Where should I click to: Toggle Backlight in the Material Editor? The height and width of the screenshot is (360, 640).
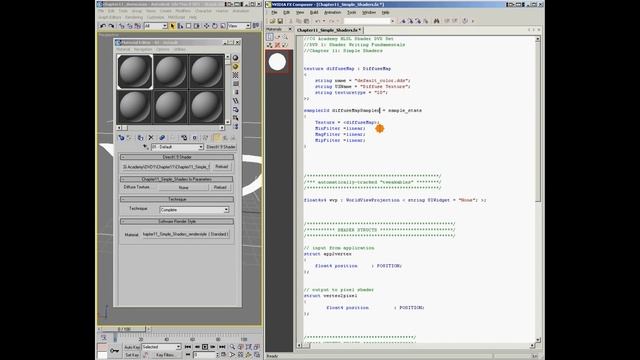pyautogui.click(x=236, y=67)
